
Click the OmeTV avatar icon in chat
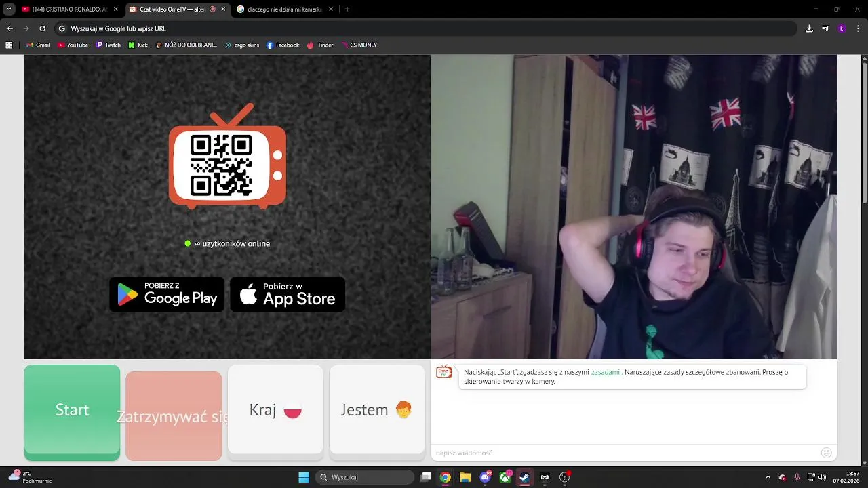coord(443,371)
